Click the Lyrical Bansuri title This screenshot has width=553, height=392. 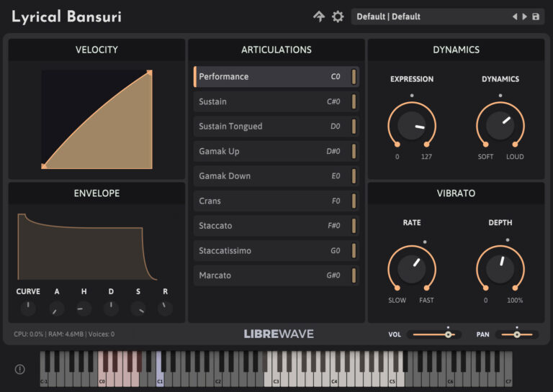click(x=67, y=17)
